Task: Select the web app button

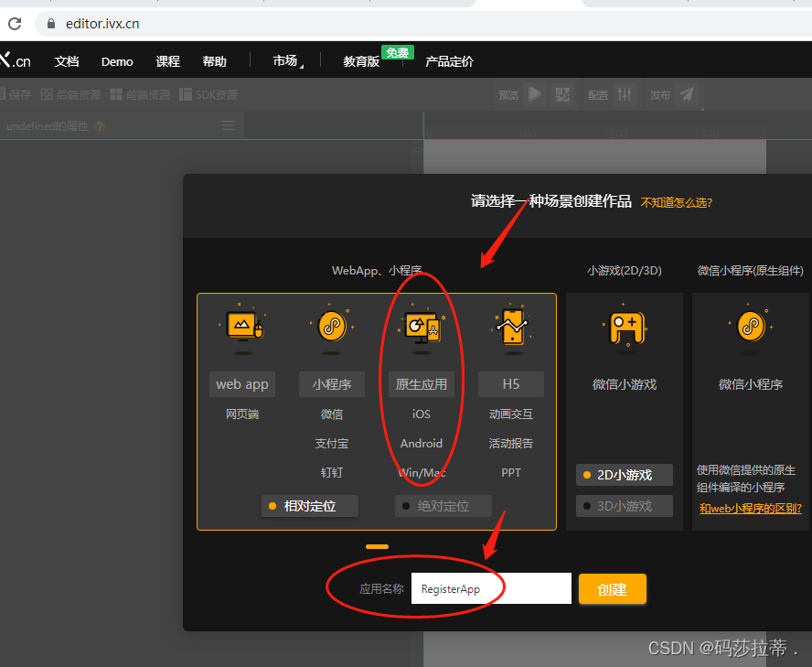Action: [x=242, y=384]
